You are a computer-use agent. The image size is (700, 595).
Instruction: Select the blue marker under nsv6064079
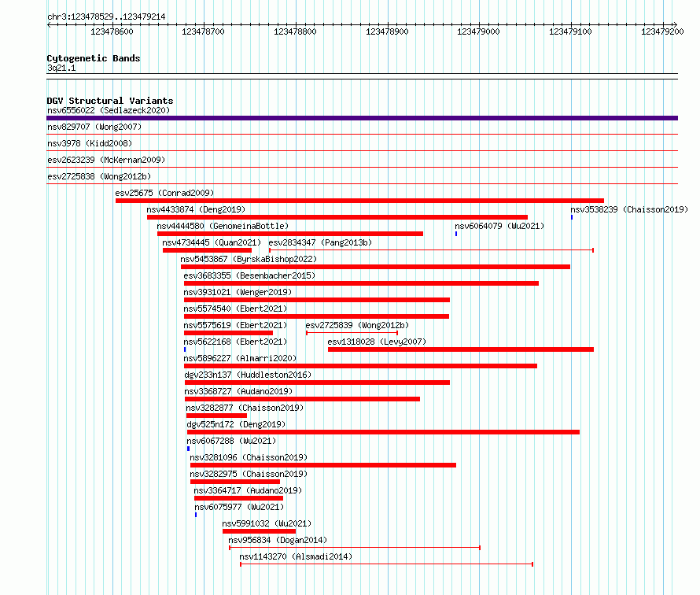tap(456, 234)
